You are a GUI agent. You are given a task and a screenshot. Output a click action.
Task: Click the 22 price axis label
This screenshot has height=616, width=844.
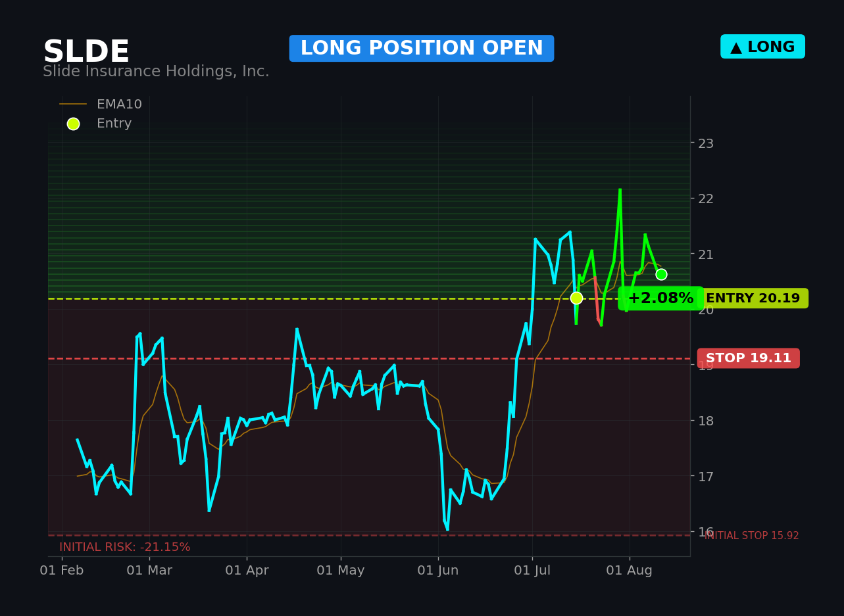(x=706, y=198)
